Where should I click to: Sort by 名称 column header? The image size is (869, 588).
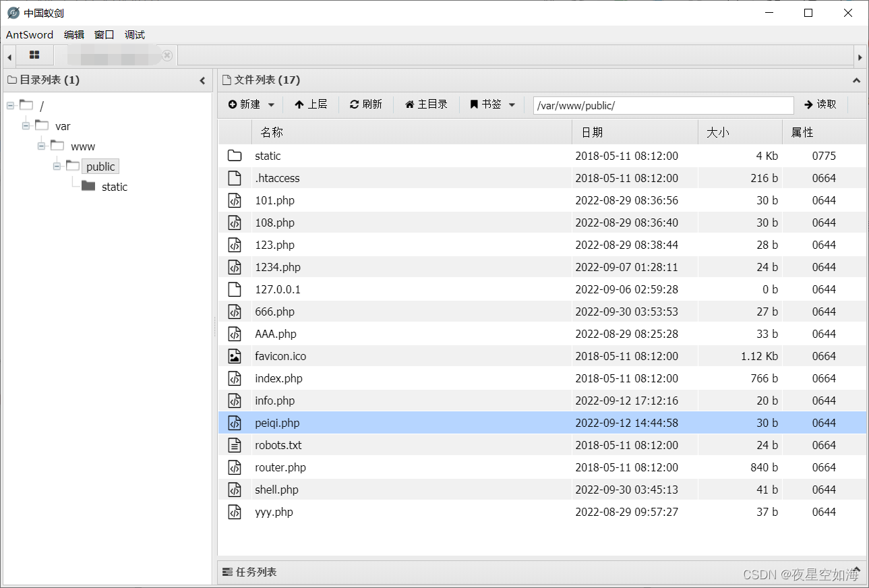pyautogui.click(x=411, y=132)
